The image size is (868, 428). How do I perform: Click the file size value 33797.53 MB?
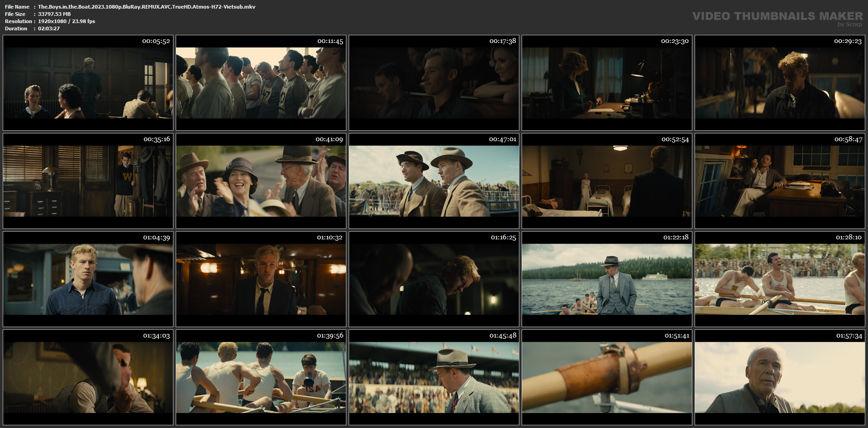54,14
